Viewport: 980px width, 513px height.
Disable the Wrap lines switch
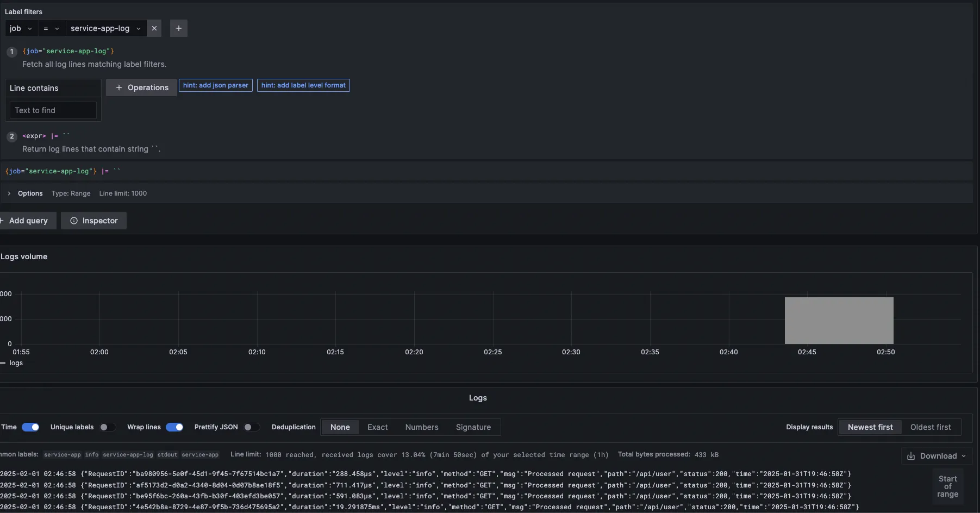(174, 427)
